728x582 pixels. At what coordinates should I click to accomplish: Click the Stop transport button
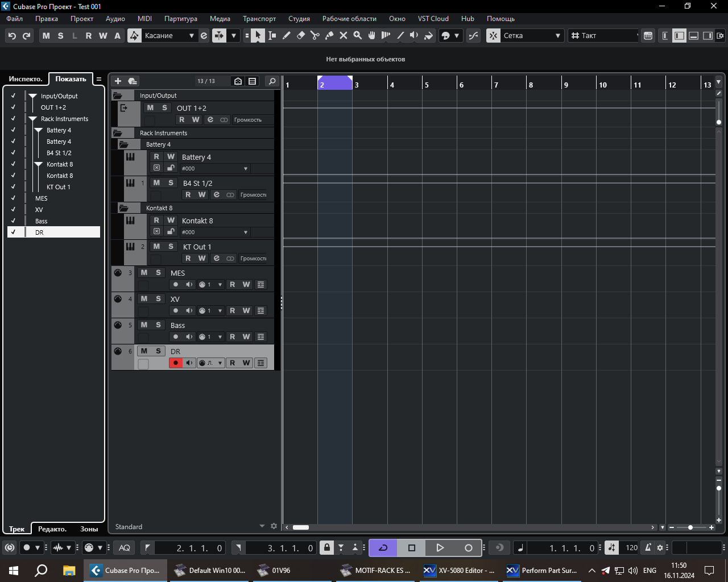(x=412, y=548)
